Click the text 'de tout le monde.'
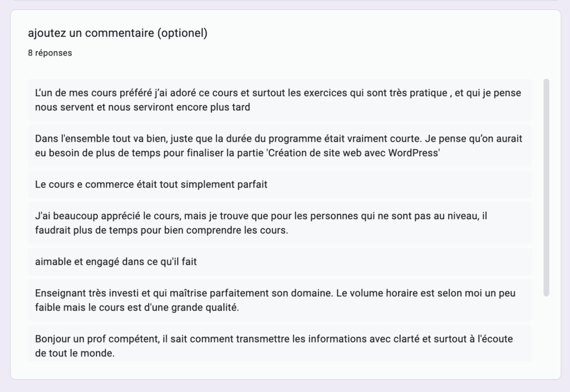 (75, 353)
